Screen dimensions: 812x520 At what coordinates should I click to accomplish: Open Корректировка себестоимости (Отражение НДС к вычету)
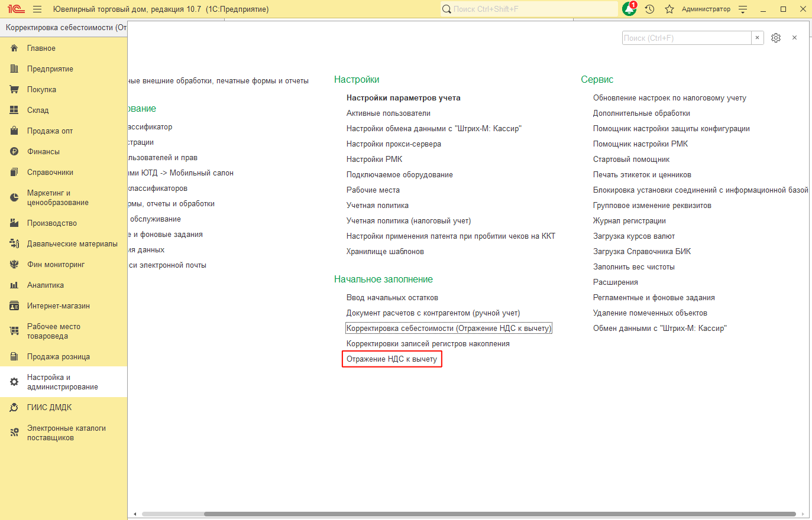click(449, 329)
